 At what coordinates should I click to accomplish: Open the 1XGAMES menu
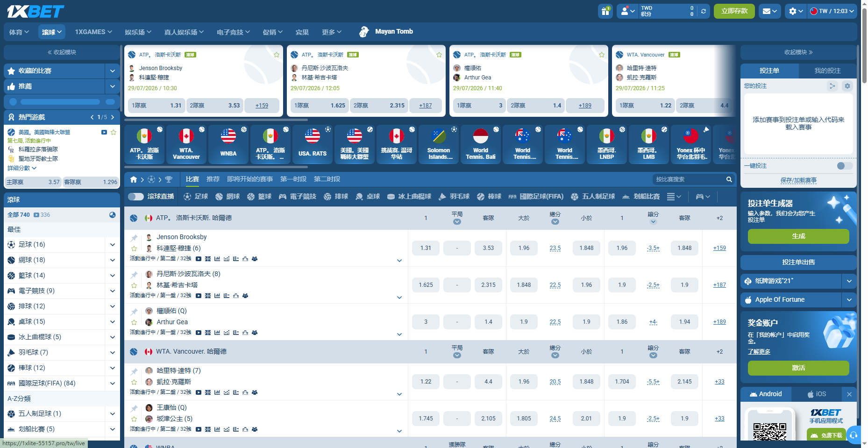click(93, 32)
